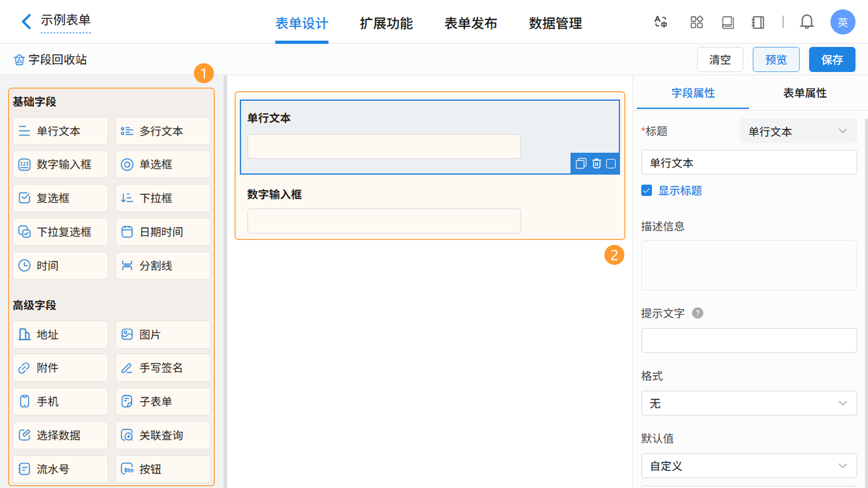This screenshot has width=868, height=488.
Task: Click the help icon beside 提示文字
Action: [x=698, y=313]
